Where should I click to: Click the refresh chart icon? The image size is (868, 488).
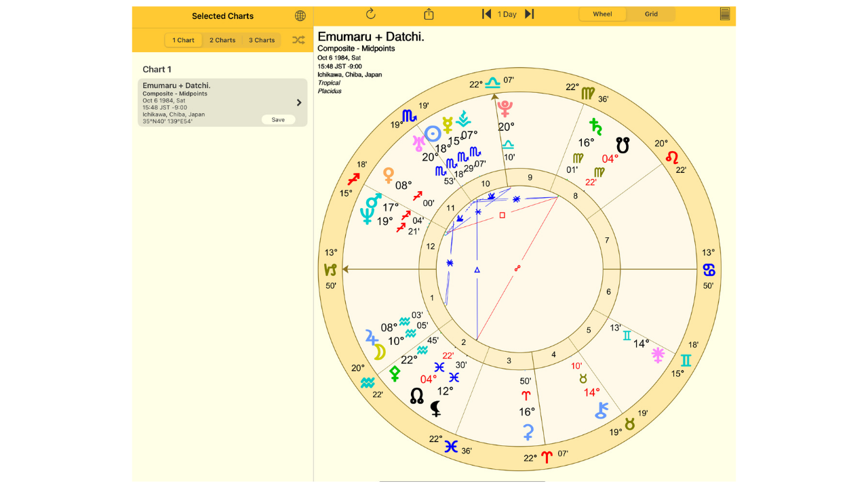coord(370,14)
